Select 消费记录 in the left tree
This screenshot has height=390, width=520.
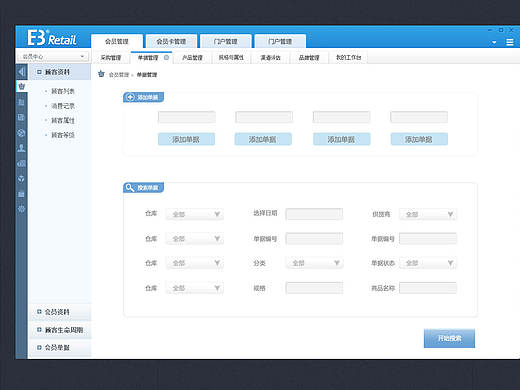point(63,106)
